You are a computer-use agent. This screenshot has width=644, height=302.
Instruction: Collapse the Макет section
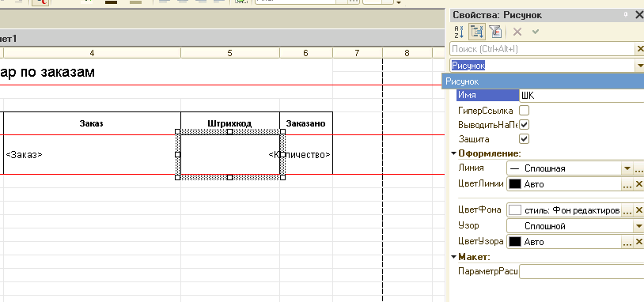(x=454, y=257)
